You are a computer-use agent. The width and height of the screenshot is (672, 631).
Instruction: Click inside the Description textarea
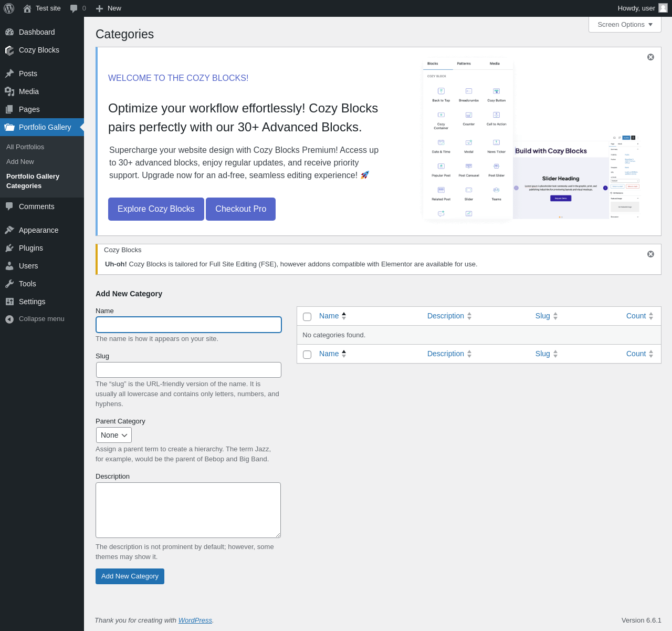(x=188, y=510)
